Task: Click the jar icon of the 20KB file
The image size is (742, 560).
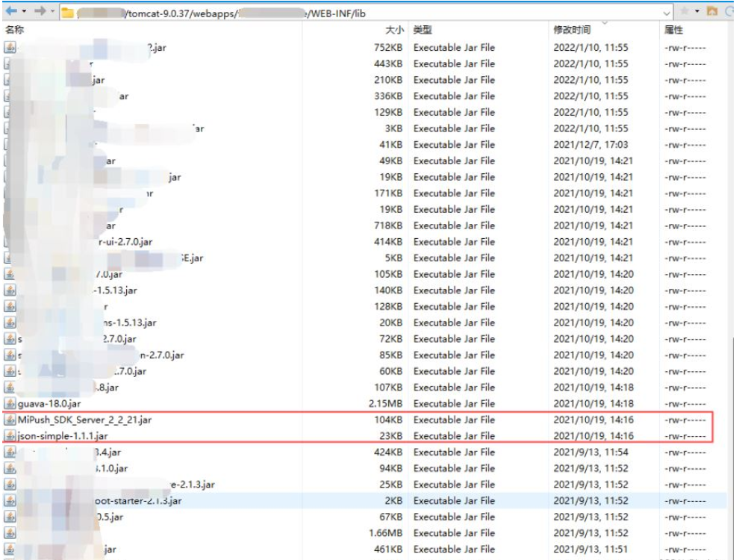Action: pyautogui.click(x=10, y=323)
